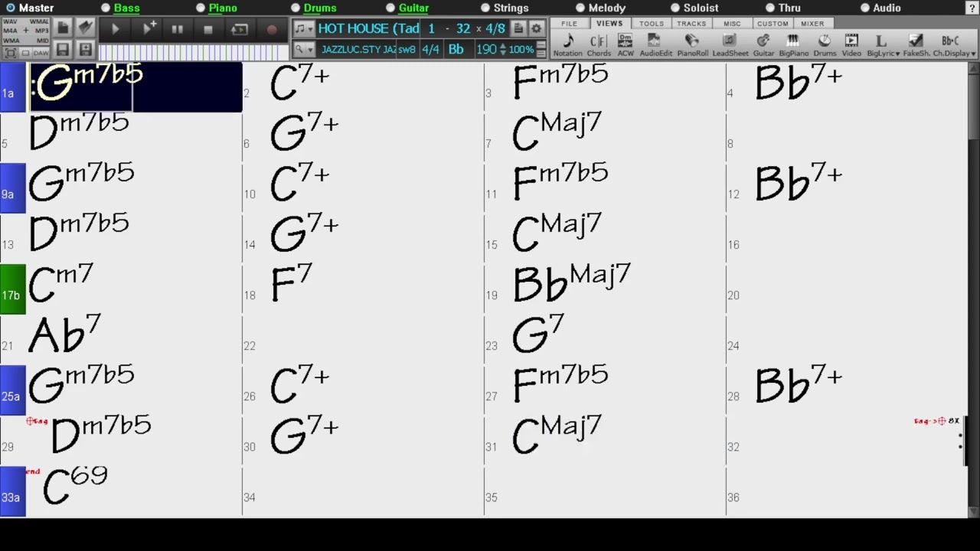980x551 pixels.
Task: Show the BigPiano window
Action: click(x=793, y=44)
